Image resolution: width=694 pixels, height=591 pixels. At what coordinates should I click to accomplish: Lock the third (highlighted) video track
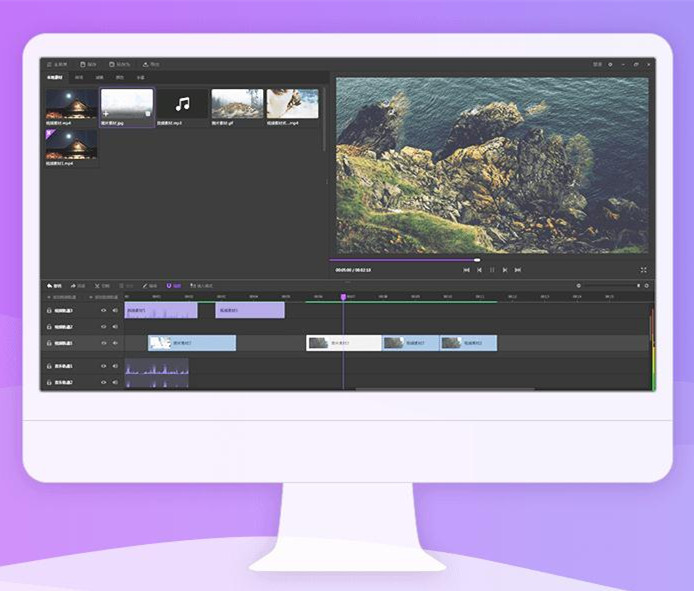49,343
